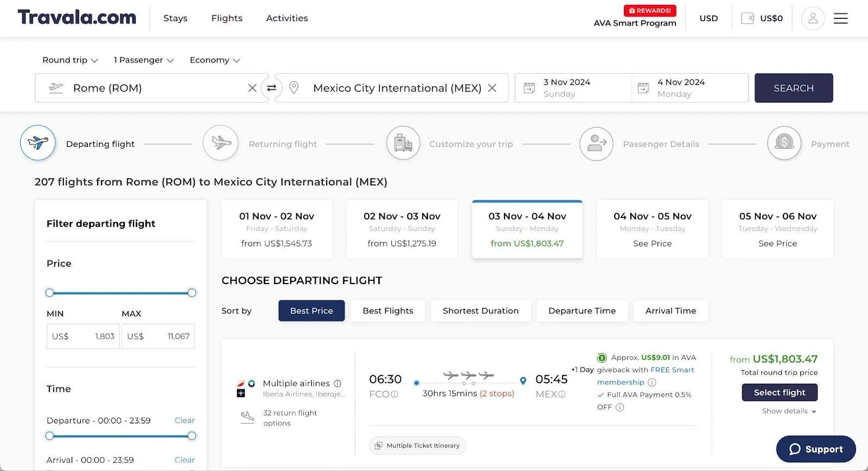Image resolution: width=868 pixels, height=471 pixels.
Task: Click the right handle of price slider
Action: [192, 293]
